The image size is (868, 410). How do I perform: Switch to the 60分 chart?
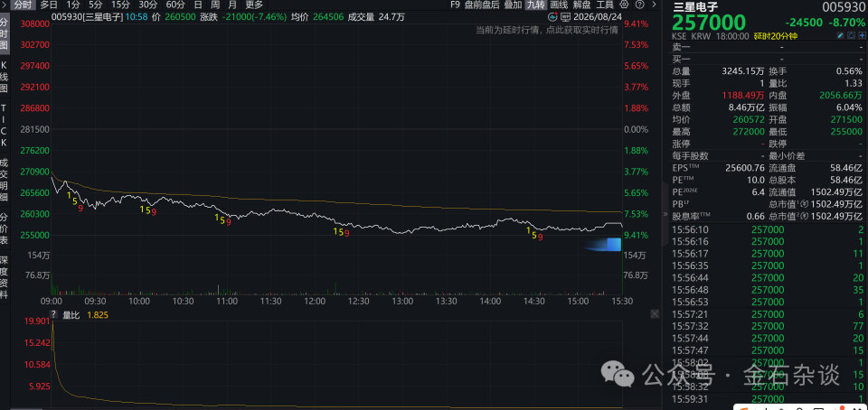(x=175, y=5)
